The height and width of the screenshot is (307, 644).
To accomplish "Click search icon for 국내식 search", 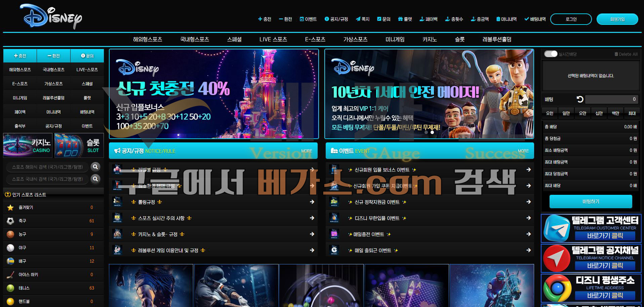I will 95,179.
